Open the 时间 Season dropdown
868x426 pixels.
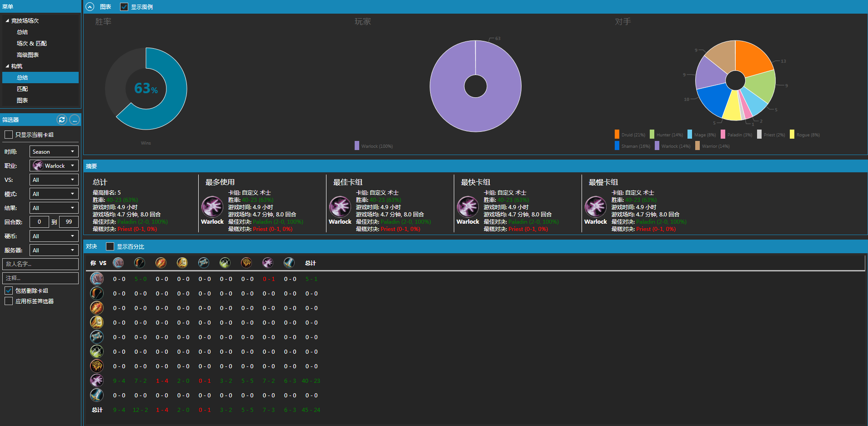tap(54, 151)
